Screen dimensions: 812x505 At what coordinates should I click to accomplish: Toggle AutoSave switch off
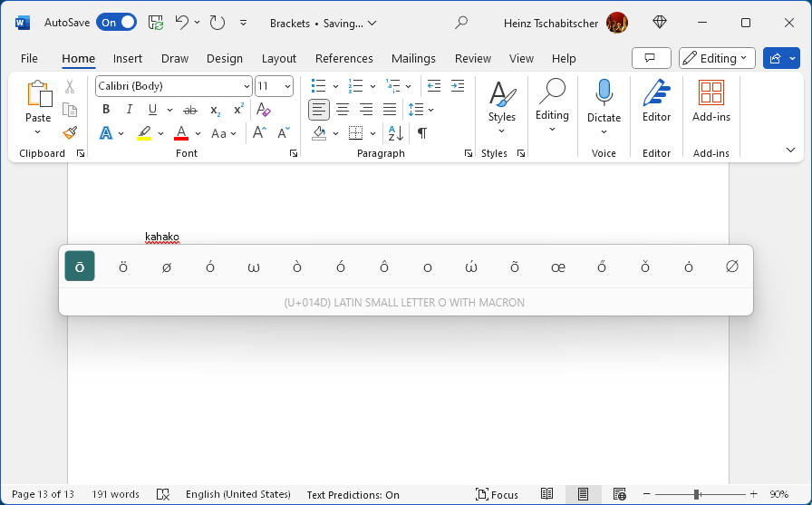tap(117, 23)
